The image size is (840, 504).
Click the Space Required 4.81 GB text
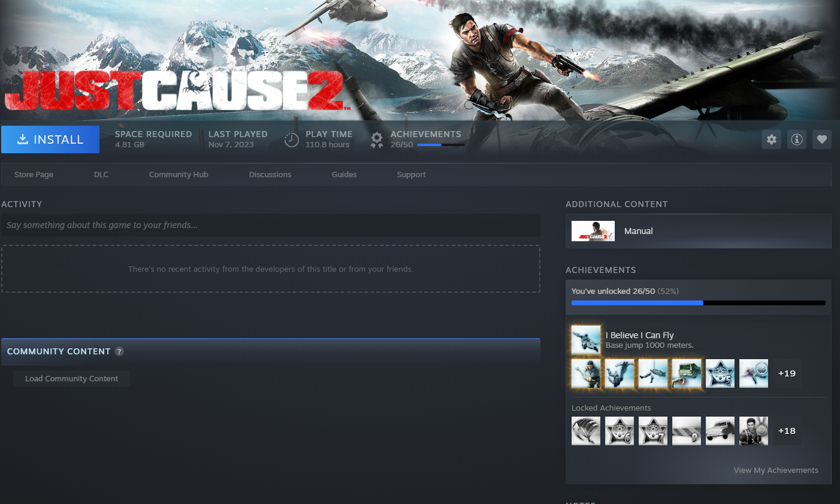153,139
